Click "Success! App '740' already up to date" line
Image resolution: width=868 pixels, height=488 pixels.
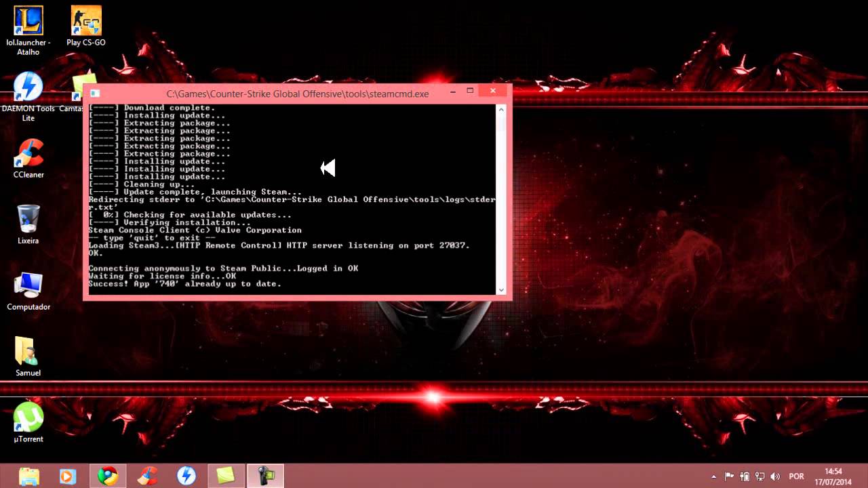(x=185, y=283)
